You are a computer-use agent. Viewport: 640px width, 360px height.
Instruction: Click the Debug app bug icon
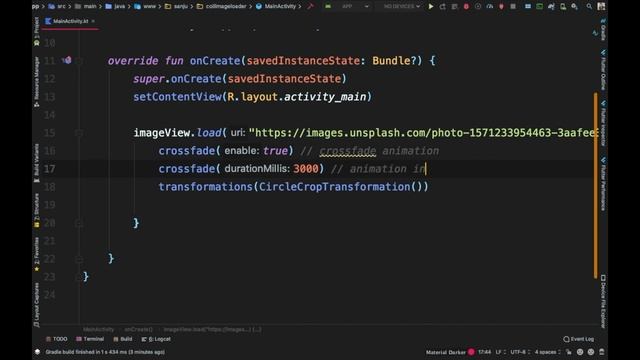tap(466, 7)
